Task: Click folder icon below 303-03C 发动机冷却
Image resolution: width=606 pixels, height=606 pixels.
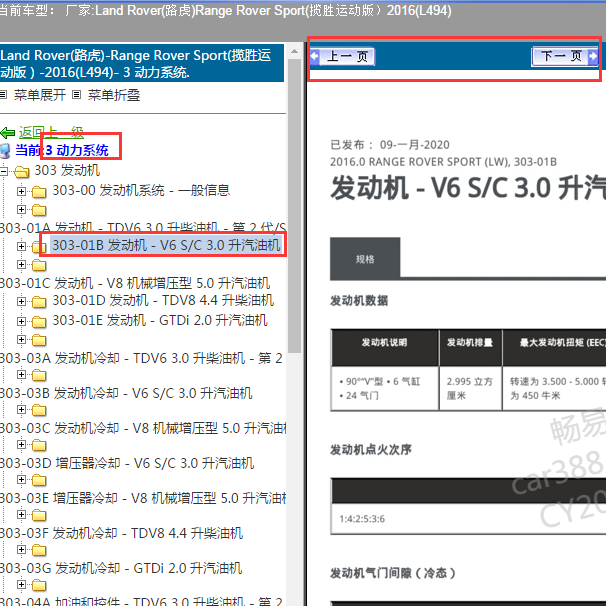Action: coord(39,445)
